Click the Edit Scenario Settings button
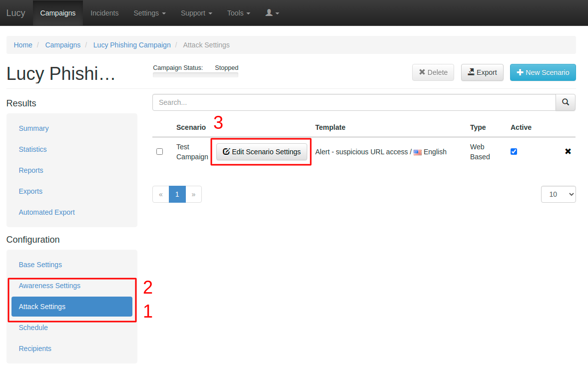 pos(262,152)
